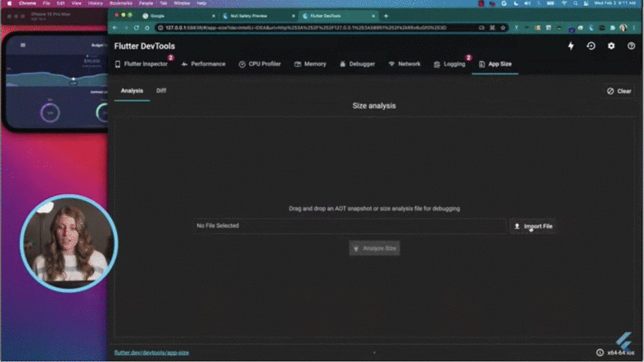Click the Analyze Size button
The width and height of the screenshot is (644, 362).
[x=374, y=248]
